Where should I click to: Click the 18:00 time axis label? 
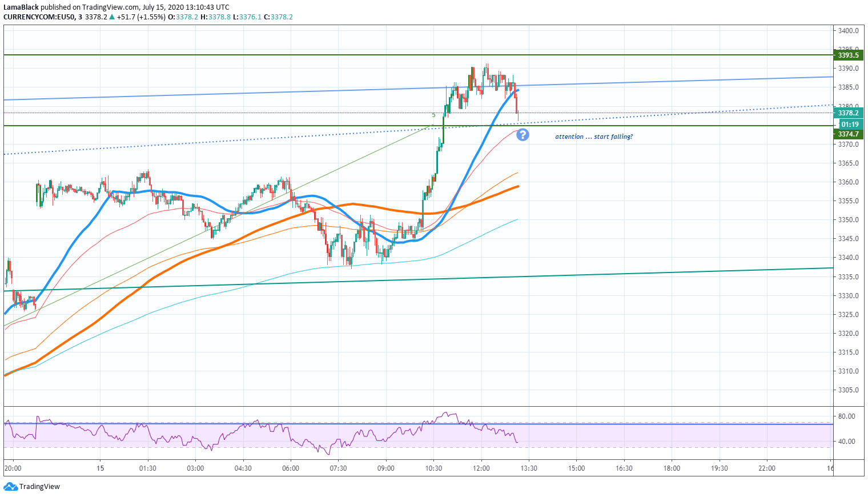[672, 468]
